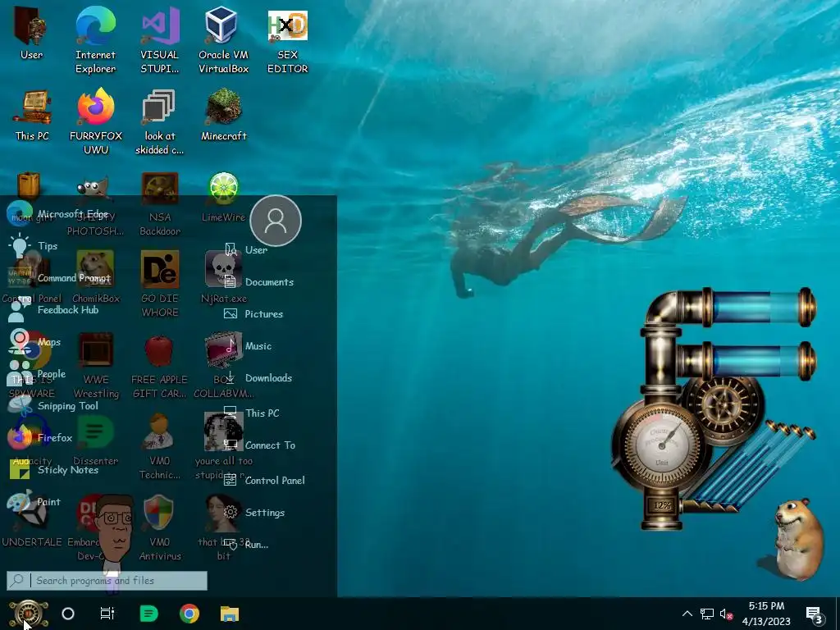Image resolution: width=840 pixels, height=630 pixels.
Task: Click the muted volume tray icon
Action: tap(726, 614)
